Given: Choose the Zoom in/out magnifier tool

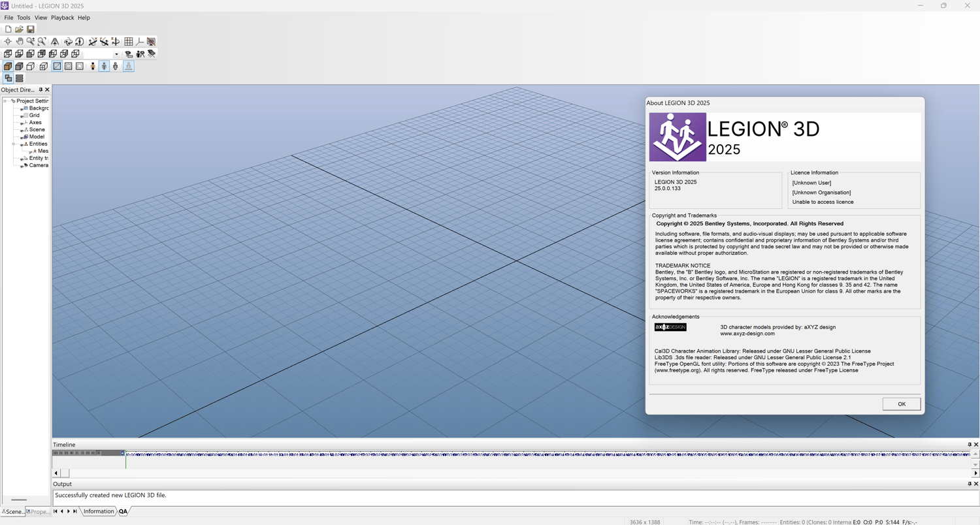Looking at the screenshot, I should point(31,42).
